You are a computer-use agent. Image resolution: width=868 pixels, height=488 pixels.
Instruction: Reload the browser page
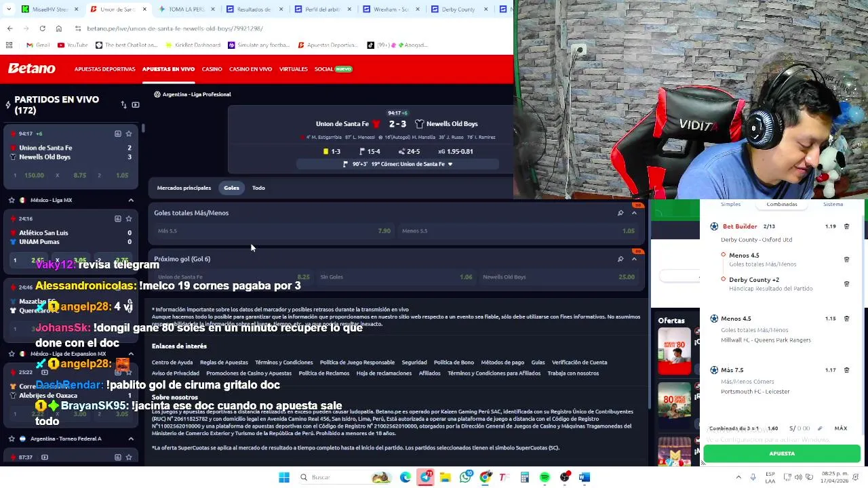pyautogui.click(x=42, y=28)
